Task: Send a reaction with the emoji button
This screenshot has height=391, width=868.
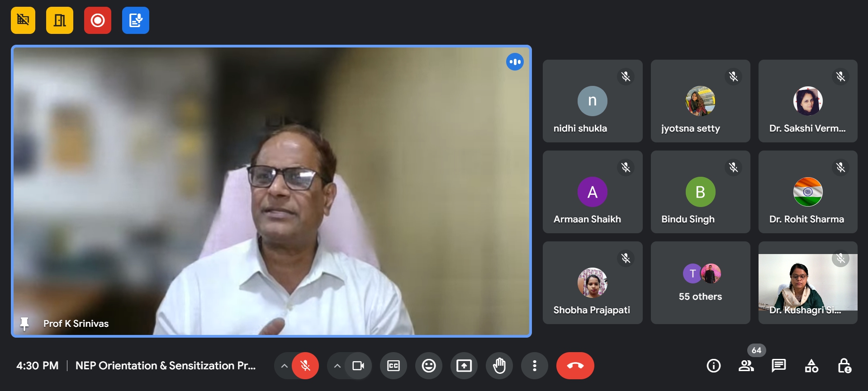Action: tap(428, 366)
